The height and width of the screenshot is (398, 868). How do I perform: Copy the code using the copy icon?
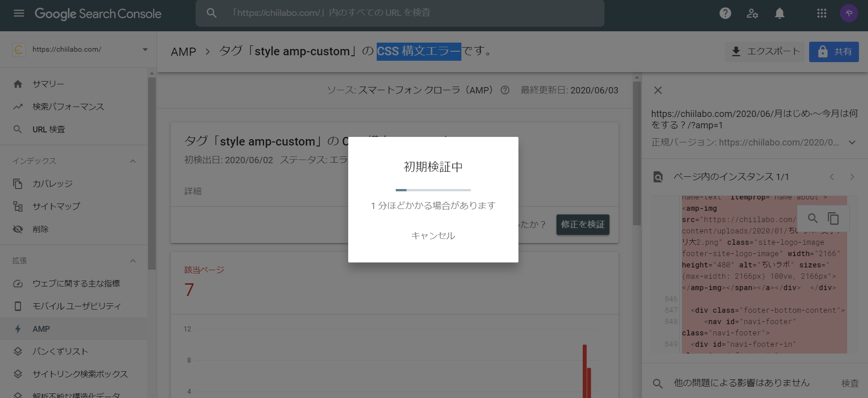click(x=833, y=218)
